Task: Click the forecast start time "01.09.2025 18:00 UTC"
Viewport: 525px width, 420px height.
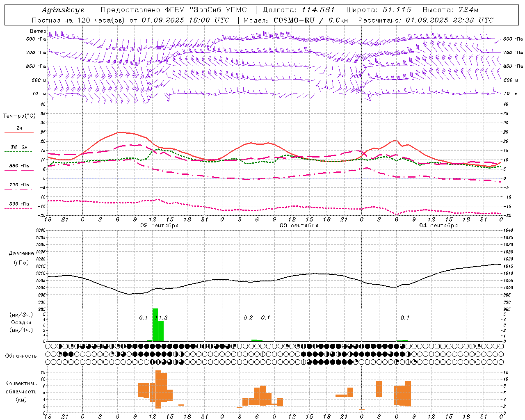Action: point(185,20)
